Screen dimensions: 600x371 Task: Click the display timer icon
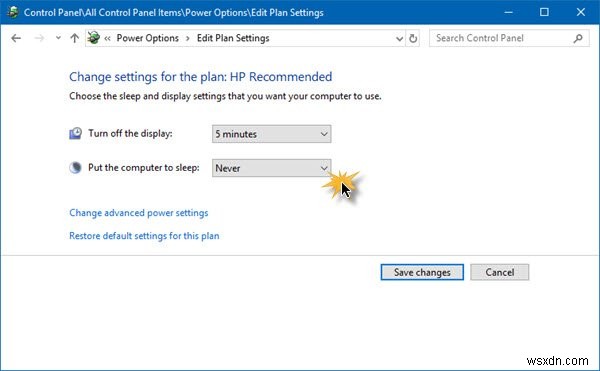[x=75, y=133]
